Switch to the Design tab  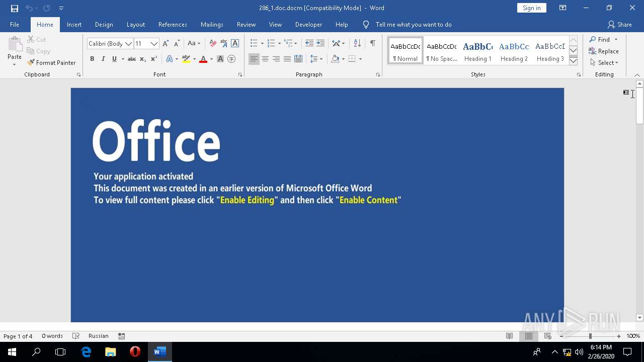[x=104, y=25]
